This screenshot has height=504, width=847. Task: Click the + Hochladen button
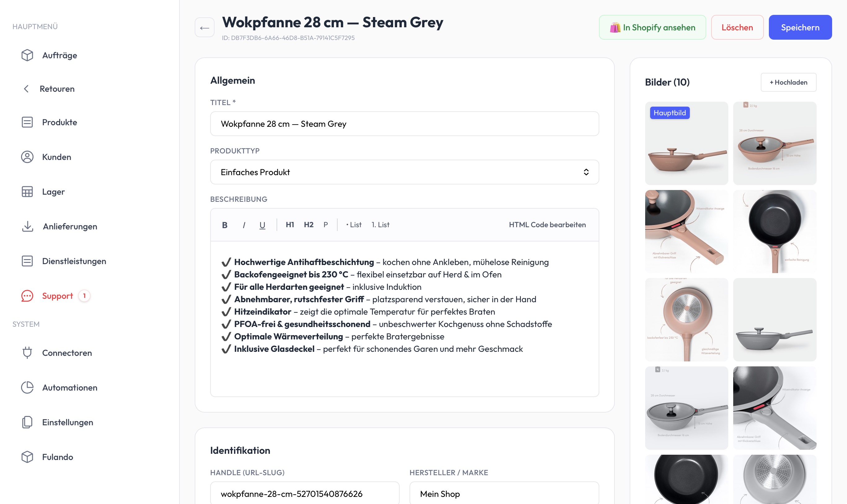[x=788, y=82]
